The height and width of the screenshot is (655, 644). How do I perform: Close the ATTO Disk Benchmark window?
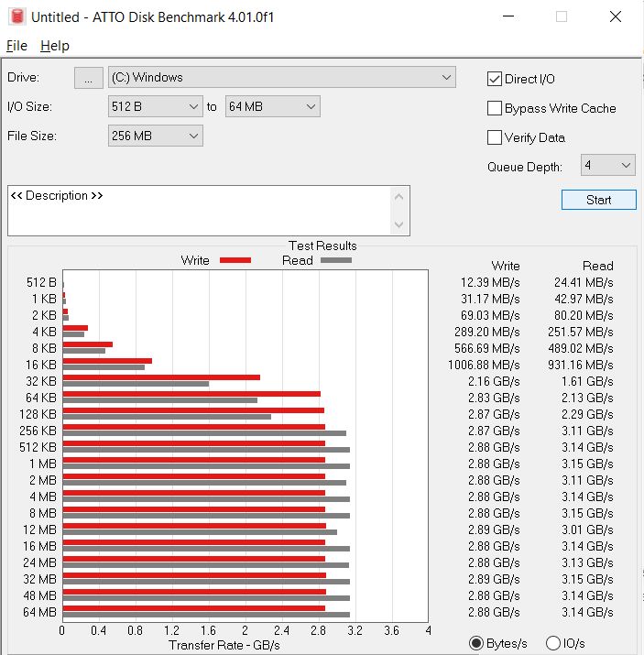616,16
